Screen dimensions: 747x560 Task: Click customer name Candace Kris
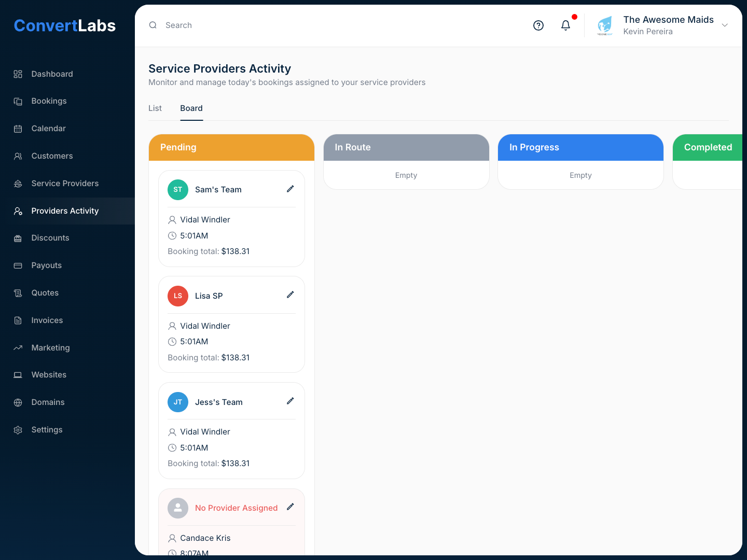point(205,538)
